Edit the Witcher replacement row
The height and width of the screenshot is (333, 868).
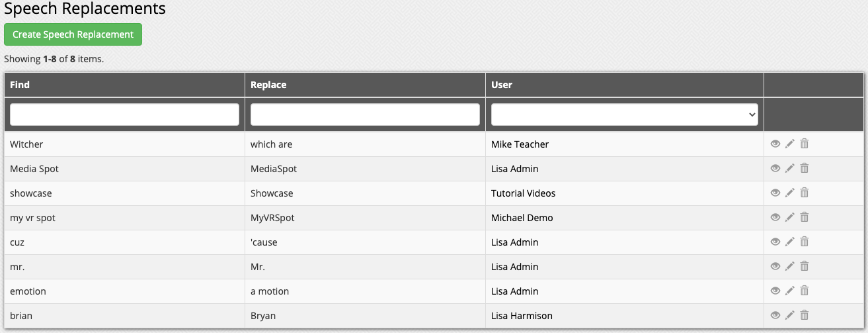[x=790, y=144]
